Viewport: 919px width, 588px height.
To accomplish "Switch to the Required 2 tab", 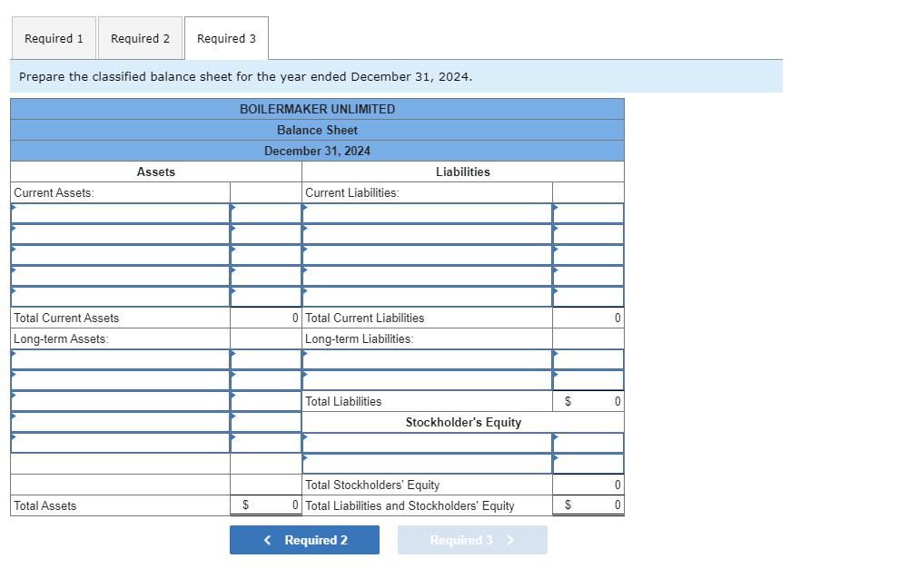I will point(140,38).
